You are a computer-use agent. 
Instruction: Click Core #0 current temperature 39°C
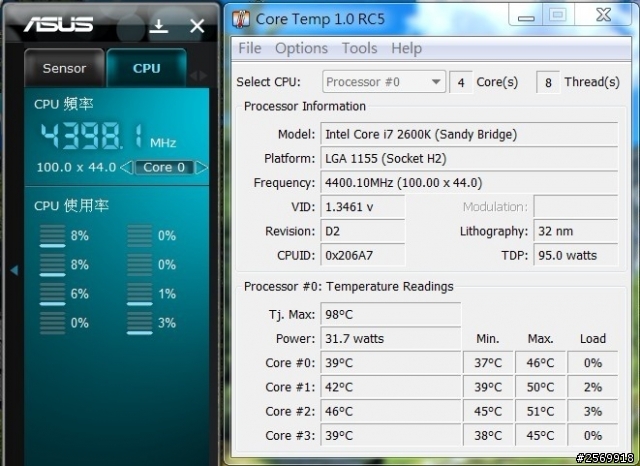(391, 363)
